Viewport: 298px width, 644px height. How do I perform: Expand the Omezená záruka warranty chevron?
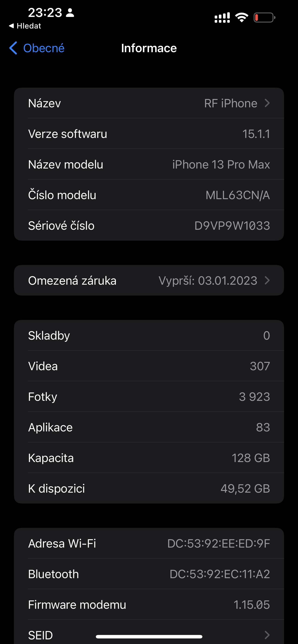tap(267, 280)
